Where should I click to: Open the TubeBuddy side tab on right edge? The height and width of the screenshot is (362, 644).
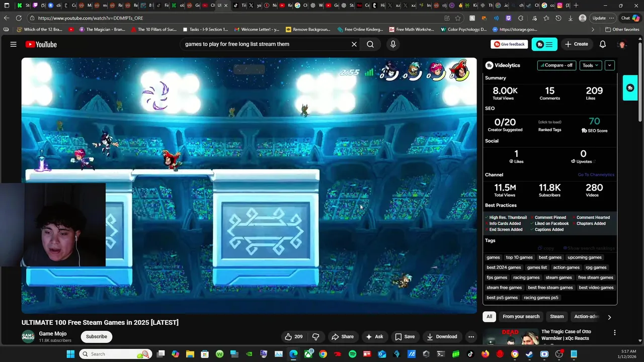(630, 88)
